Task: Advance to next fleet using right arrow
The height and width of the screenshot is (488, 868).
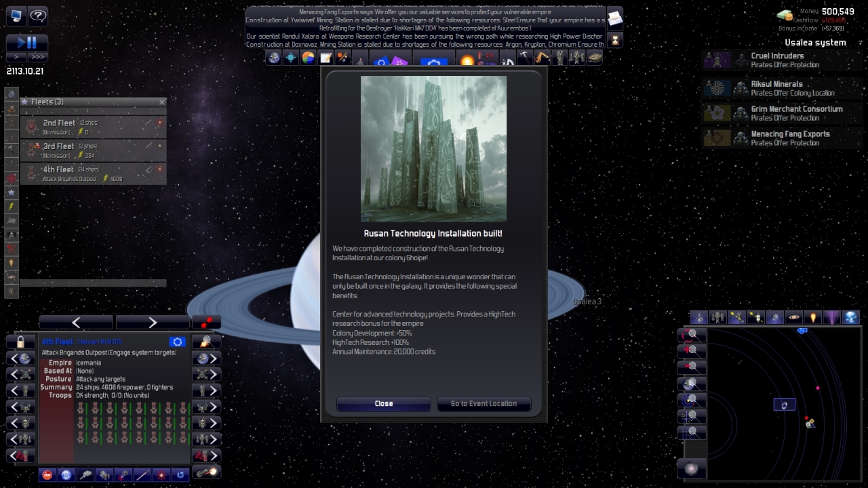Action: tap(153, 322)
